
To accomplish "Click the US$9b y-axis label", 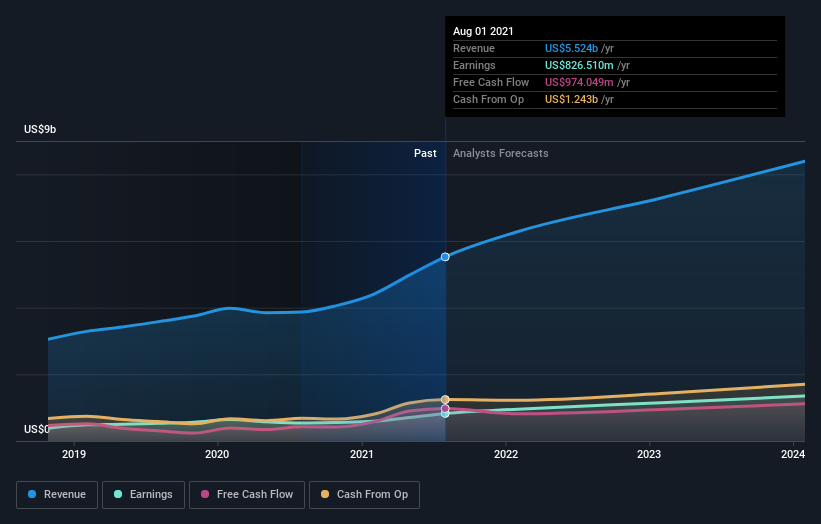I will (x=40, y=129).
